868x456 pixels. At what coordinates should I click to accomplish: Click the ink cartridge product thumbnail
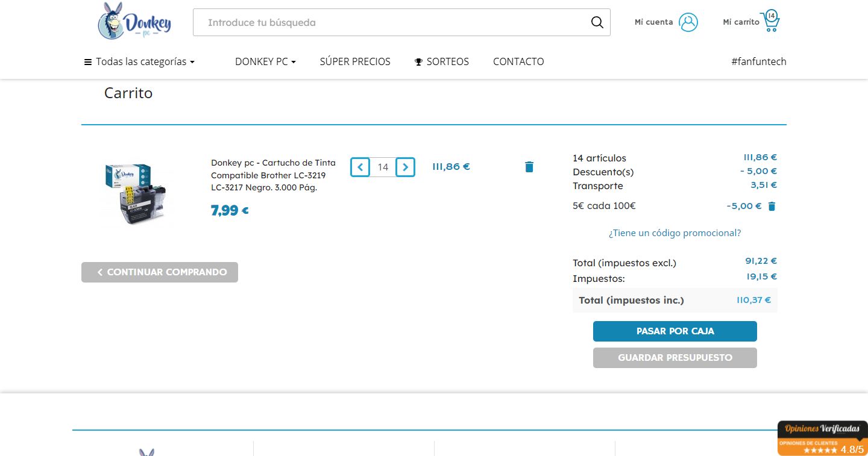pyautogui.click(x=136, y=194)
